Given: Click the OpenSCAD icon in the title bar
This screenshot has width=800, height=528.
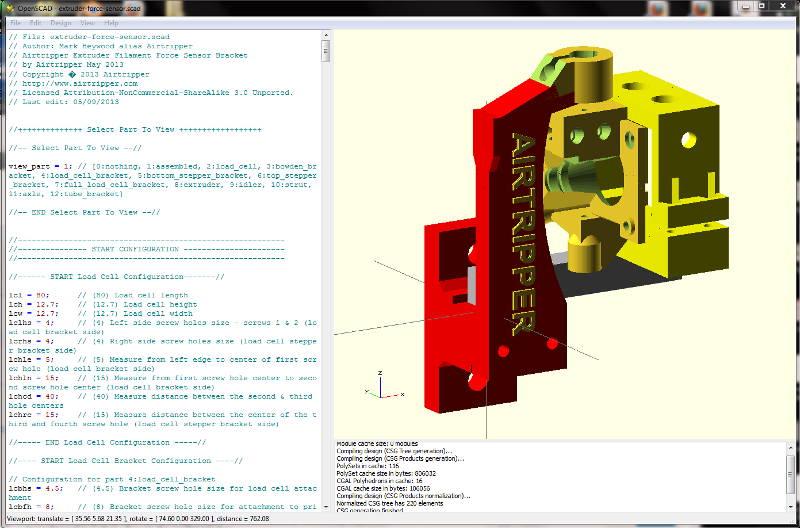Looking at the screenshot, I should tap(9, 9).
